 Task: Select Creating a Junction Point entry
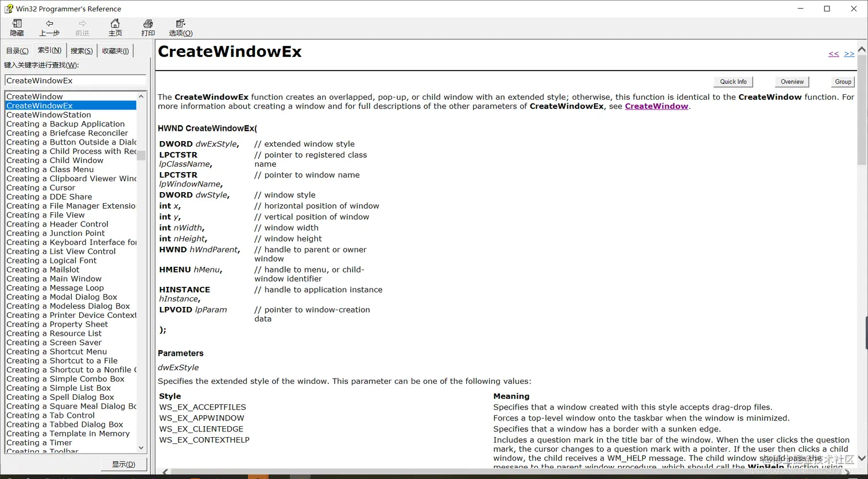pyautogui.click(x=71, y=233)
